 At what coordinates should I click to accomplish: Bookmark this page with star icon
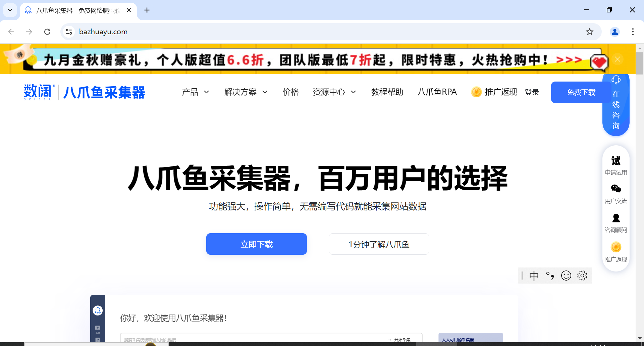pos(589,32)
